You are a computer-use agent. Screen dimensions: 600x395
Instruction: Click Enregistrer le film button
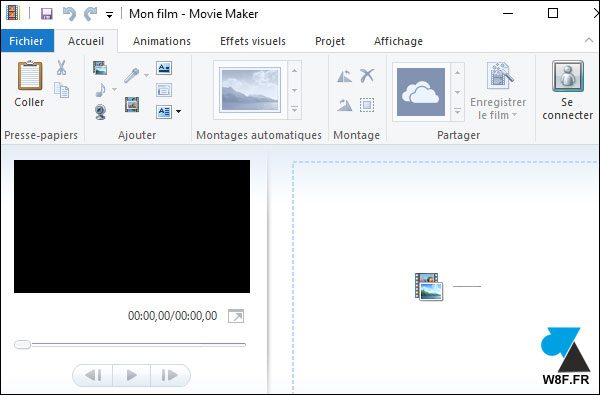(498, 90)
